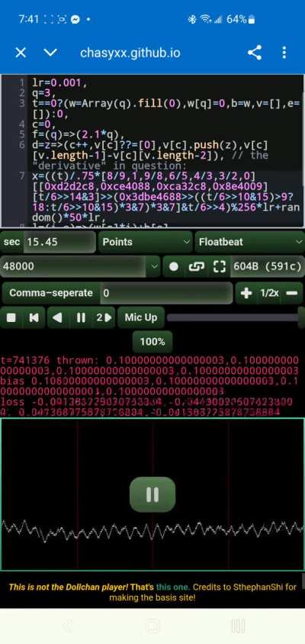Open the three-dot overflow menu
The height and width of the screenshot is (644, 305).
pos(284,53)
